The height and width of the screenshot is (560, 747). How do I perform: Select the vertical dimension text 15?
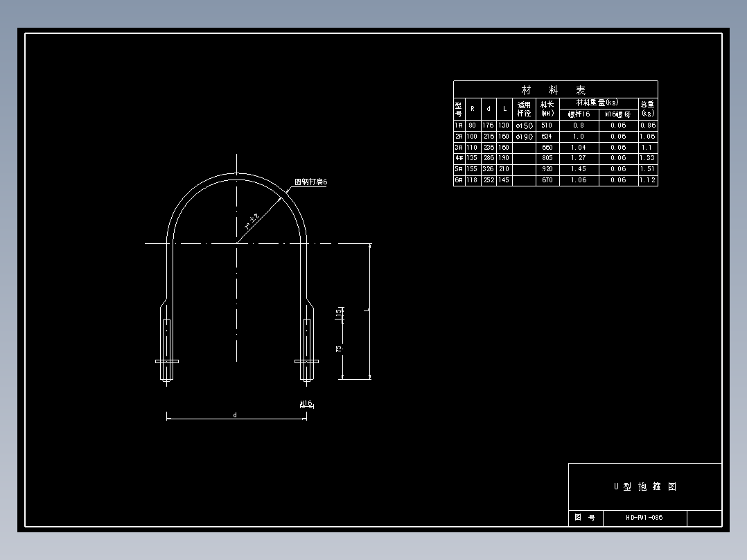[340, 313]
